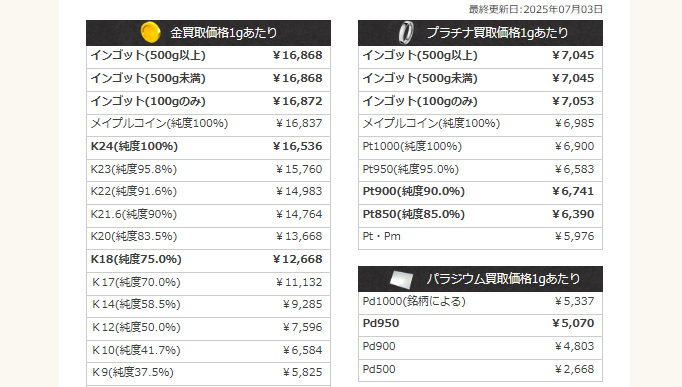This screenshot has height=387, width=682.
Task: Select the K24(純度100%) row
Action: point(208,147)
